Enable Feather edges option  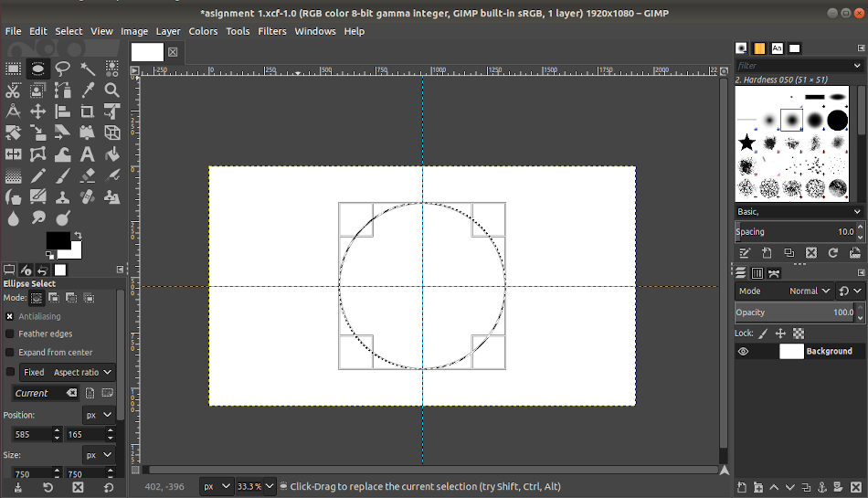coord(9,334)
